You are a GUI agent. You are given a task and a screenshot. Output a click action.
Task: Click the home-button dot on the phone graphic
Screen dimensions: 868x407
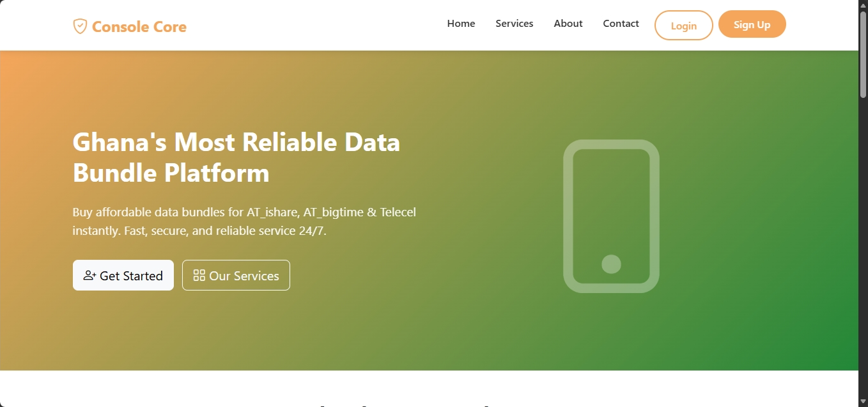pos(611,264)
